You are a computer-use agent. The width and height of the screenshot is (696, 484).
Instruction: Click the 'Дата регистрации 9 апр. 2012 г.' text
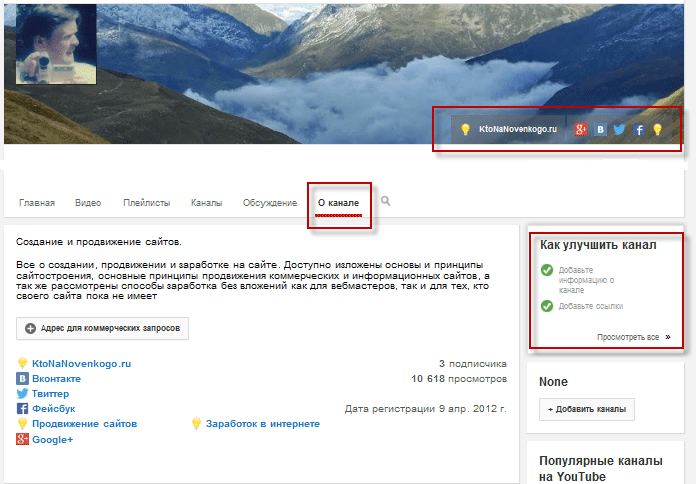pyautogui.click(x=426, y=409)
